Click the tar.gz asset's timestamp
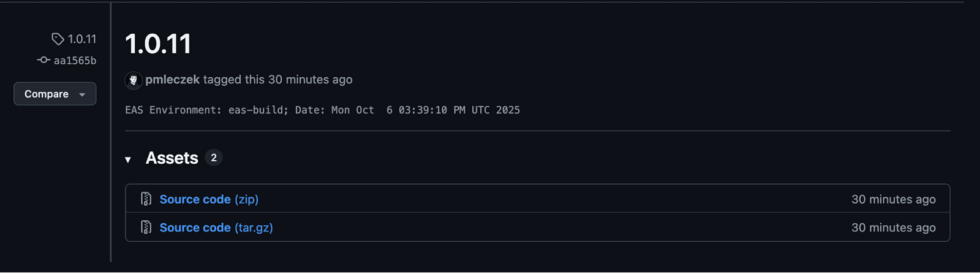Screen dimensions: 980x273 tap(893, 228)
